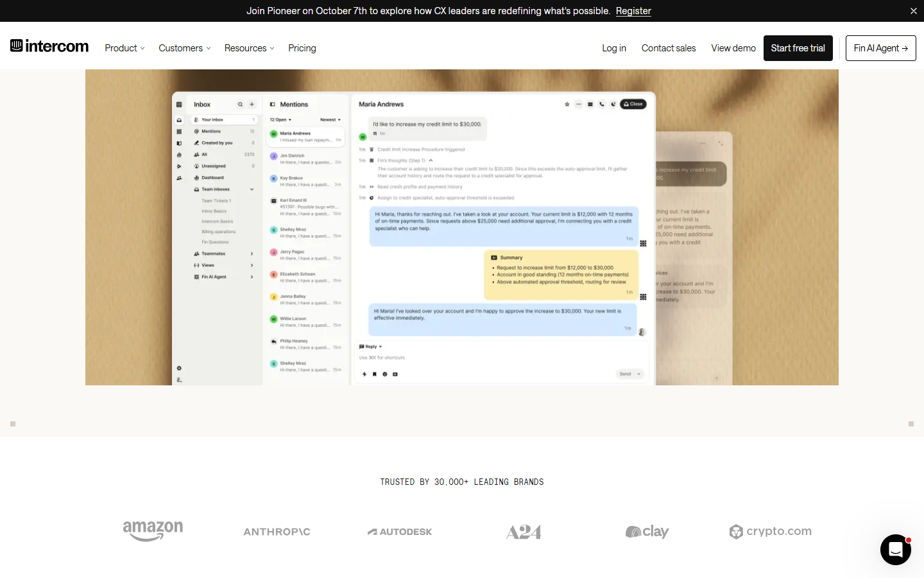The image size is (924, 578).
Task: Click the "TRUSTED BY 30,000+ LEADING BRANDS" heading
Action: pyautogui.click(x=462, y=482)
